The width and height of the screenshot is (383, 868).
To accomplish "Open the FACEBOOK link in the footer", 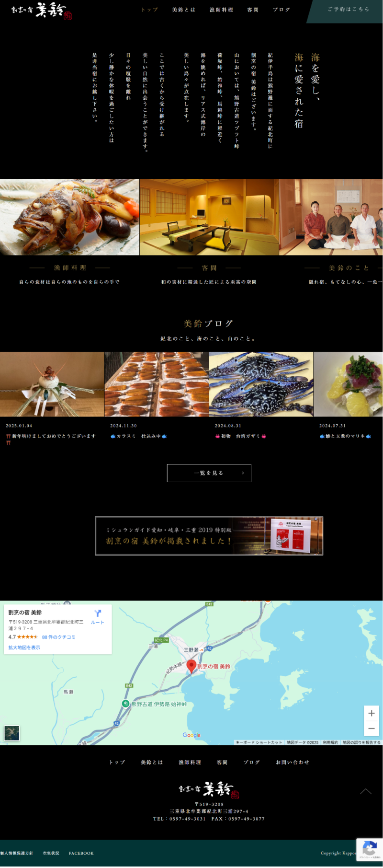I will (x=81, y=853).
